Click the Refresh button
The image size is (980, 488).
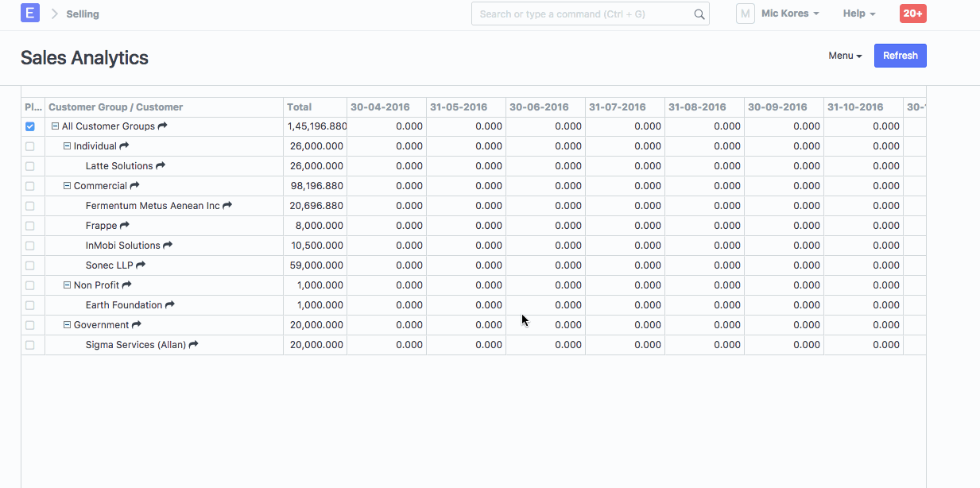tap(900, 55)
